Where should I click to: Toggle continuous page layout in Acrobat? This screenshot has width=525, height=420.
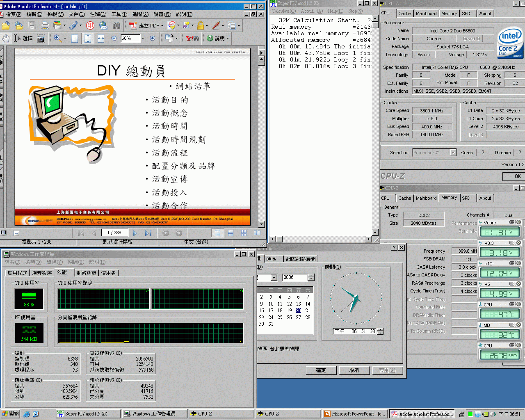(231, 233)
